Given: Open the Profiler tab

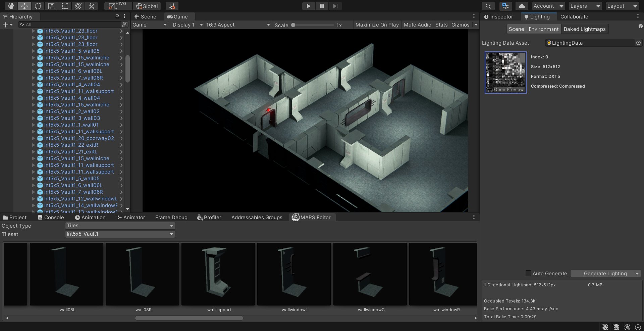Looking at the screenshot, I should coord(209,217).
